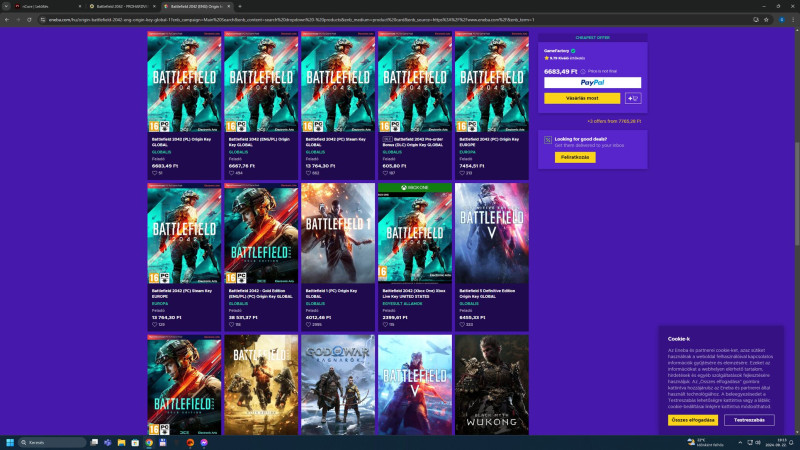Viewport: 800px width, 450px height.
Task: Open Xbox One Battlefield 2042 cover image
Action: tap(415, 233)
